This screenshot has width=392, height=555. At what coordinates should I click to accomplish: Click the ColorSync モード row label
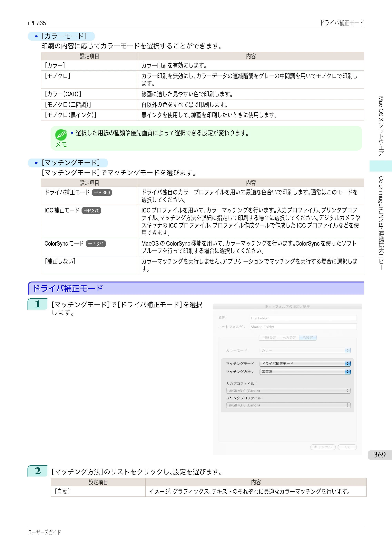pyautogui.click(x=64, y=243)
